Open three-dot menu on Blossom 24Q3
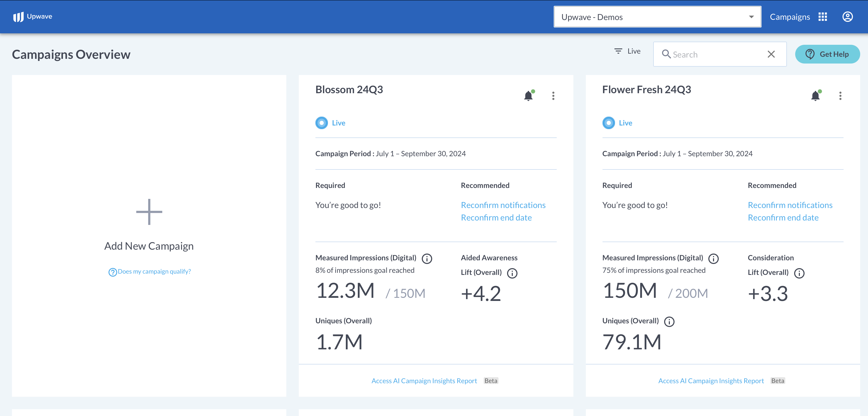Screen dimensions: 868x416 pyautogui.click(x=553, y=96)
